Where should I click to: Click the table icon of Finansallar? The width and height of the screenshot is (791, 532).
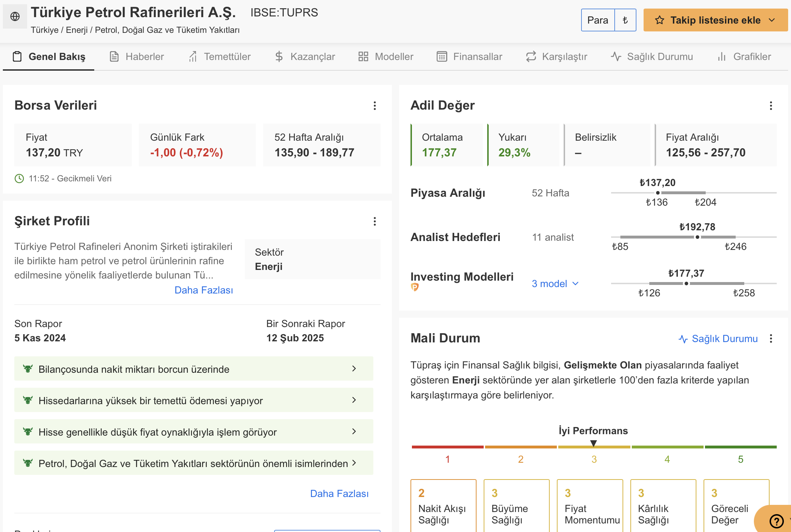point(442,56)
